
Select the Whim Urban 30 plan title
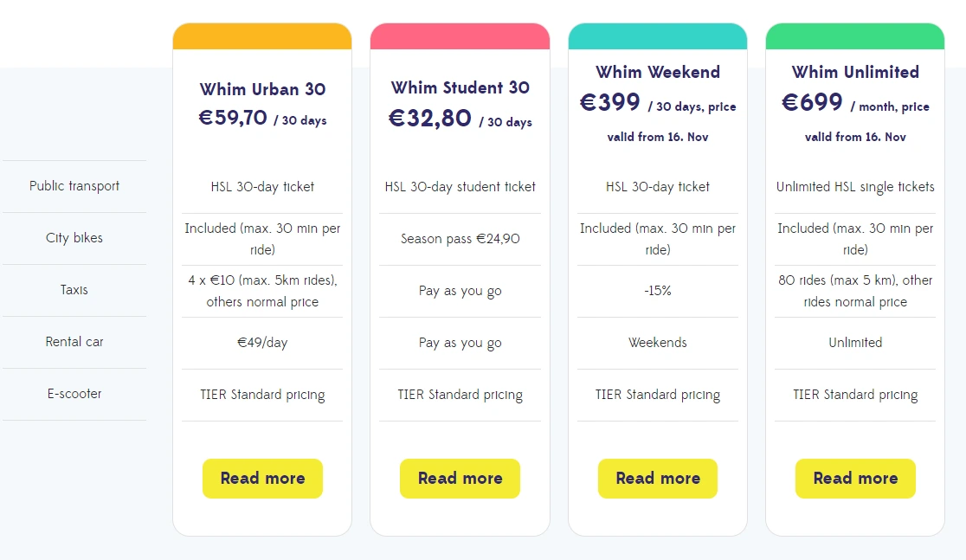[x=262, y=89]
